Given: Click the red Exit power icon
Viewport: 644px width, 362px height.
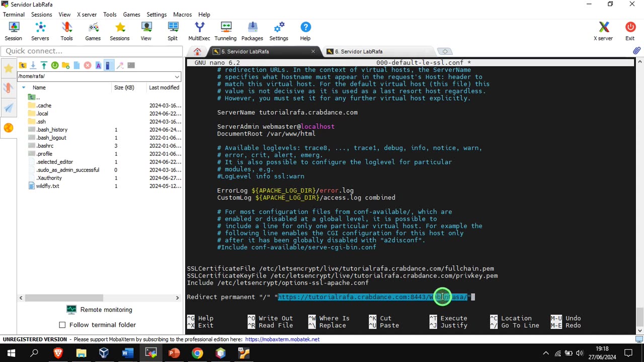Looking at the screenshot, I should click(630, 31).
